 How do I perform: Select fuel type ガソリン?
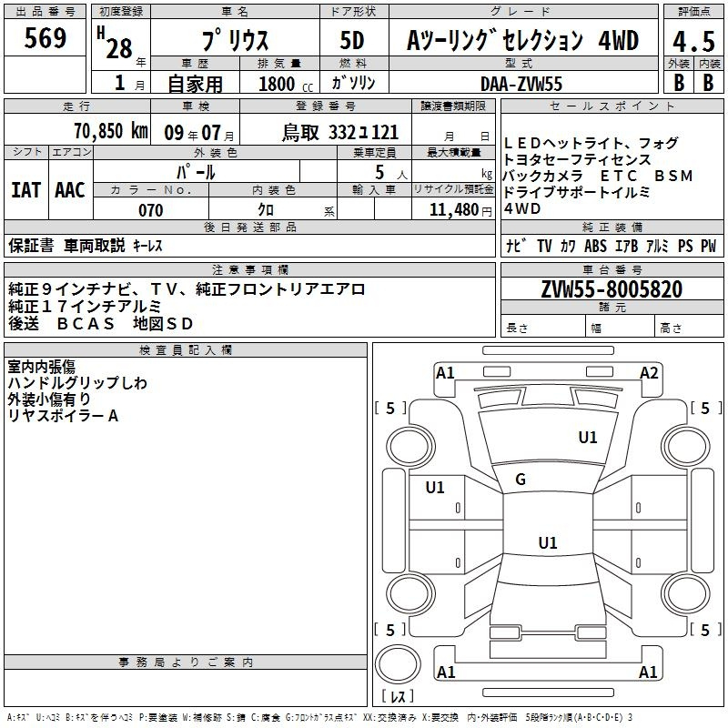point(353,83)
